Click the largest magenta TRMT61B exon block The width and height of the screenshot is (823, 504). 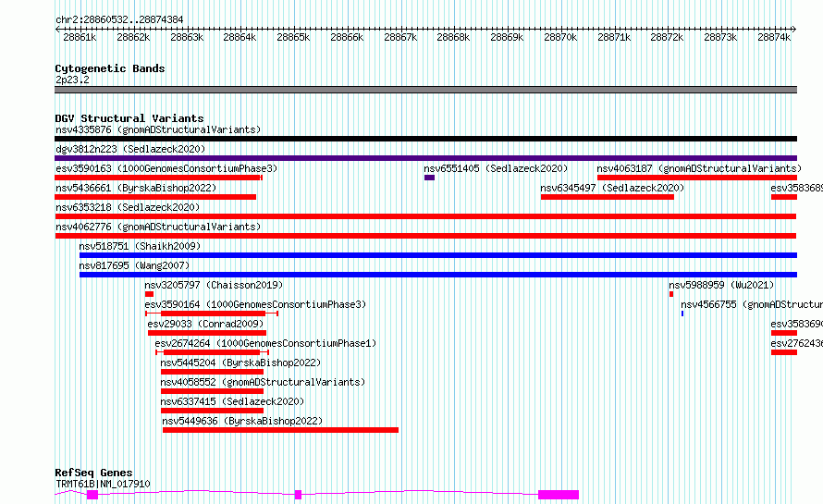click(x=559, y=495)
